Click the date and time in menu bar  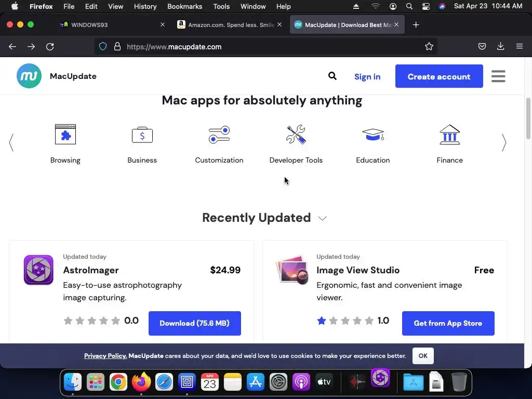[488, 6]
